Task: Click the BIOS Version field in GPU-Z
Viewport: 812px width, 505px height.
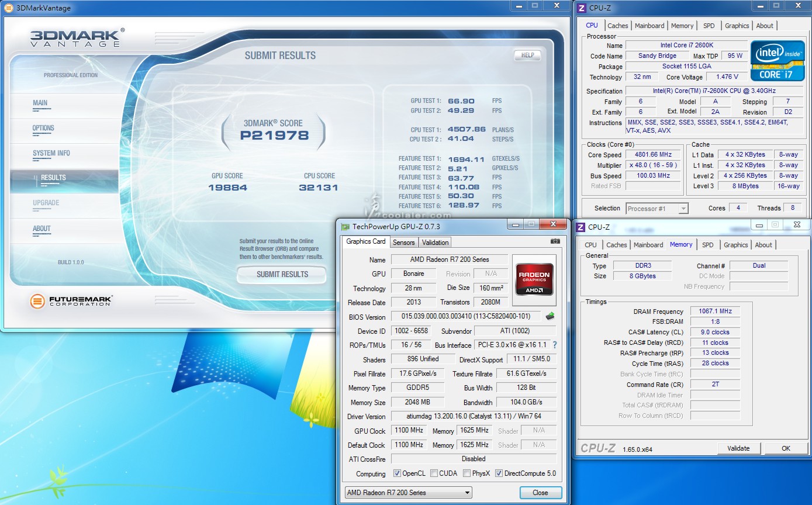Action: pyautogui.click(x=466, y=316)
